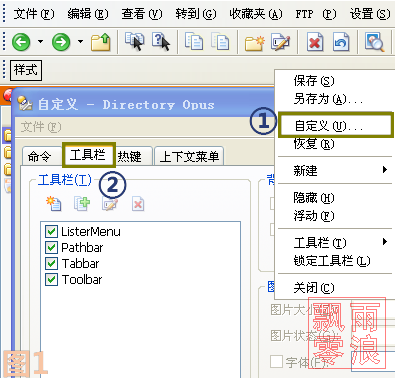This screenshot has width=395, height=378.
Task: Click new toolbar icon in 工具栏 group
Action: tap(54, 204)
